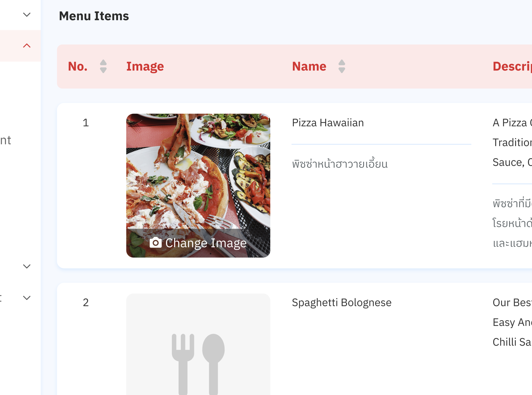
Task: Expand the bottommost sidebar chevron
Action: (x=27, y=298)
